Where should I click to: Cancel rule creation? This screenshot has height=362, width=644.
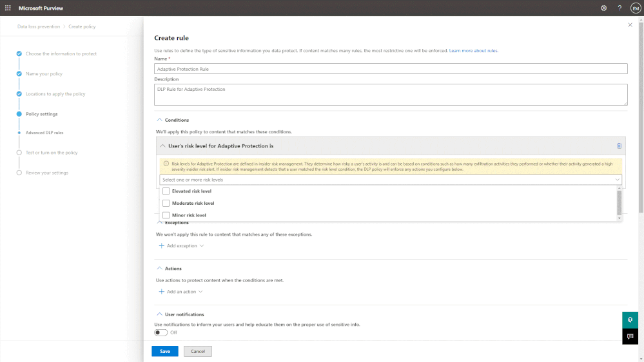point(197,351)
